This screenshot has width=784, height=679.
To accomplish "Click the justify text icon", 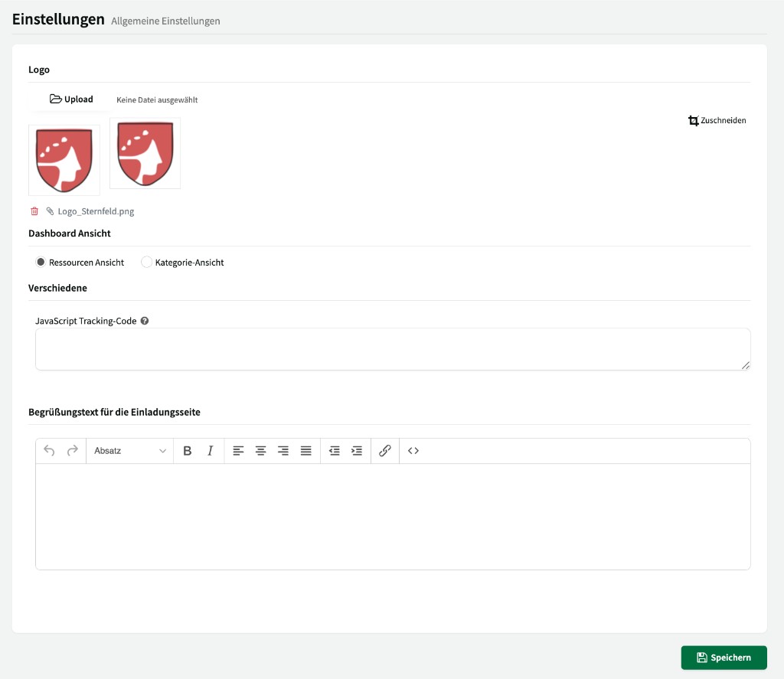I will click(305, 451).
